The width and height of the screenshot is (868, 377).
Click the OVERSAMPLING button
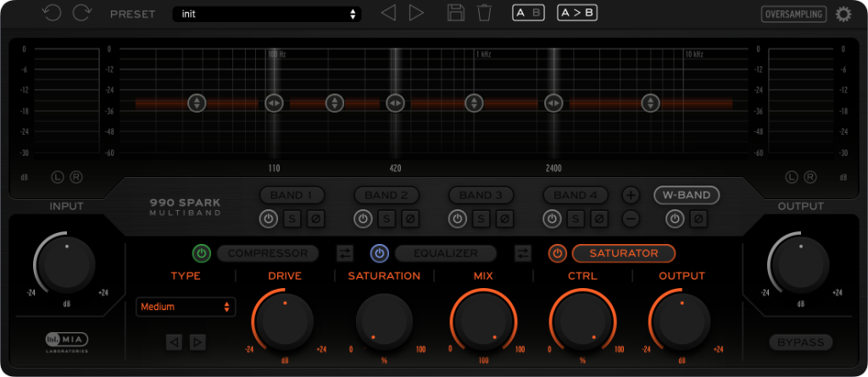click(x=793, y=14)
